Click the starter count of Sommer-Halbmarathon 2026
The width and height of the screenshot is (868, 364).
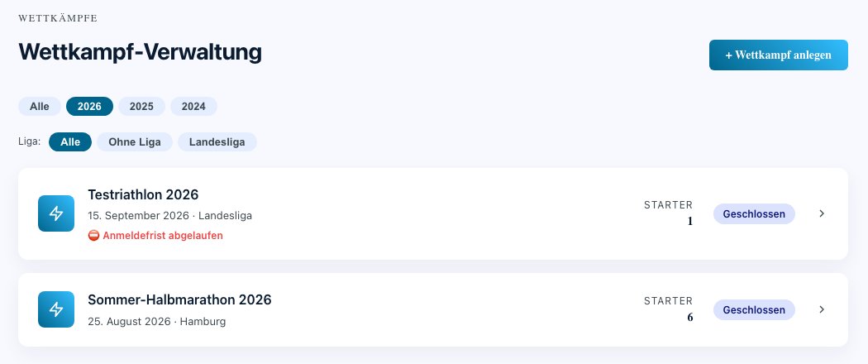[x=689, y=317]
